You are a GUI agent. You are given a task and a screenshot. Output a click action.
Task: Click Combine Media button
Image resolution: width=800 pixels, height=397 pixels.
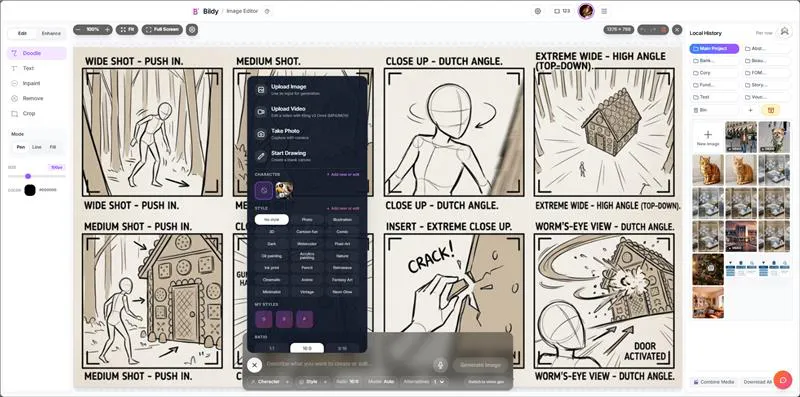point(714,382)
